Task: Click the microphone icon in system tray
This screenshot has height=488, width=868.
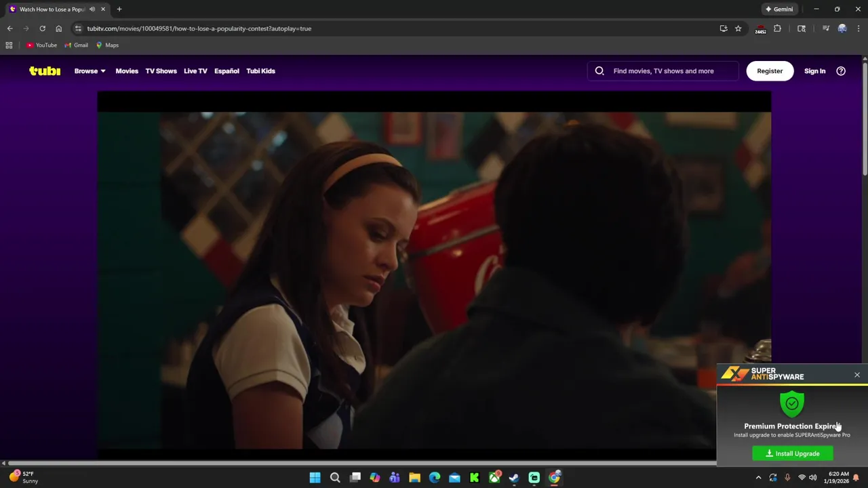Action: coord(787,477)
